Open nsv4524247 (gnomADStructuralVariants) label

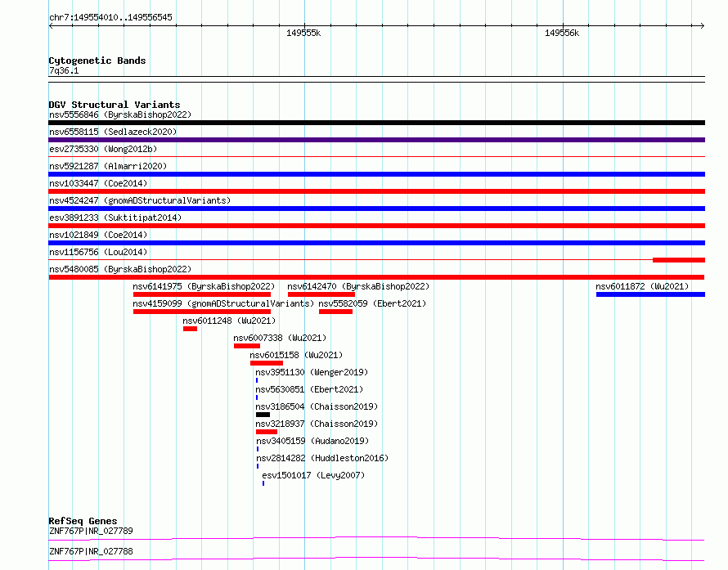pyautogui.click(x=140, y=200)
